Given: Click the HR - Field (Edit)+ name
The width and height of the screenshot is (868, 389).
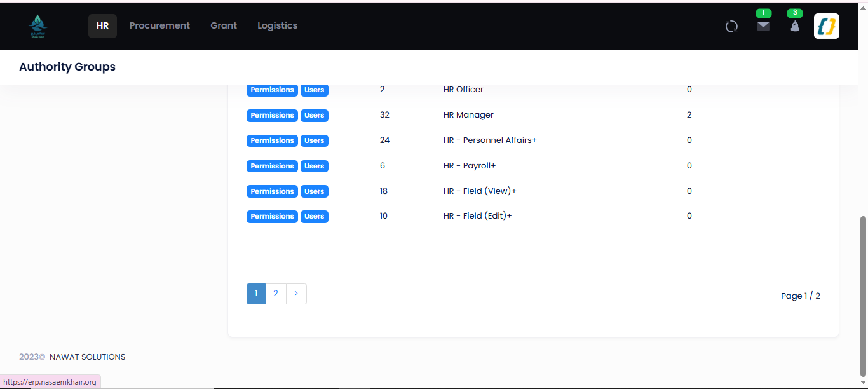Looking at the screenshot, I should coord(477,216).
